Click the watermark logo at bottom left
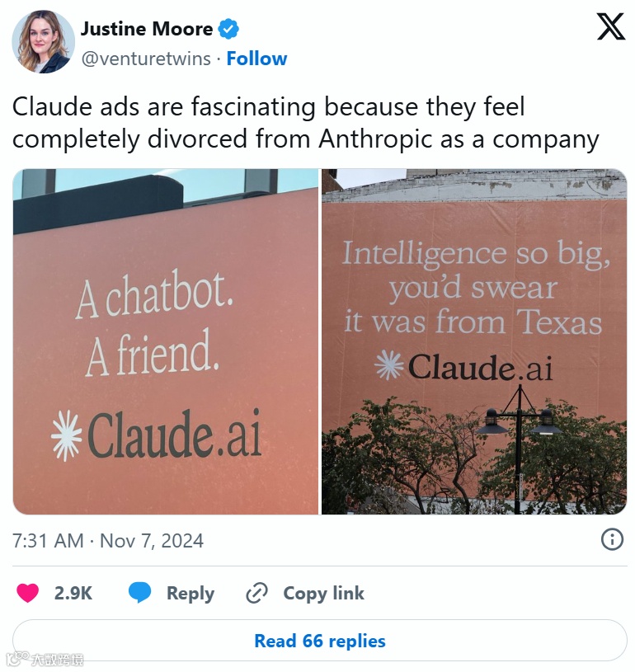Image resolution: width=635 pixels, height=672 pixels. pyautogui.click(x=45, y=659)
